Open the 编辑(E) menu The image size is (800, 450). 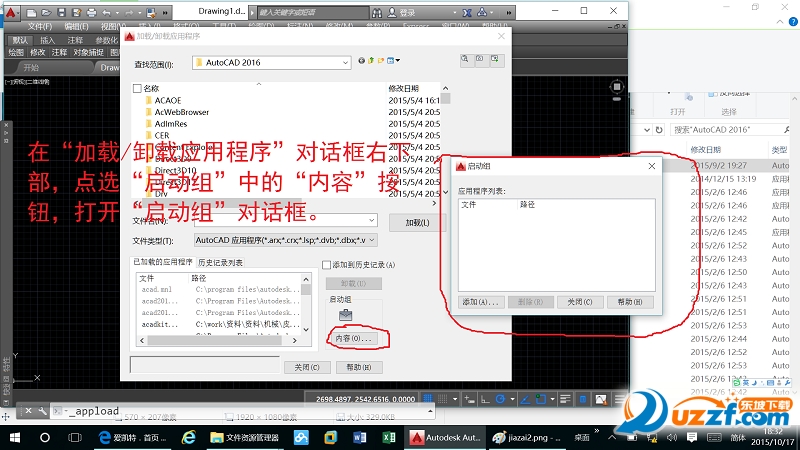[76, 26]
